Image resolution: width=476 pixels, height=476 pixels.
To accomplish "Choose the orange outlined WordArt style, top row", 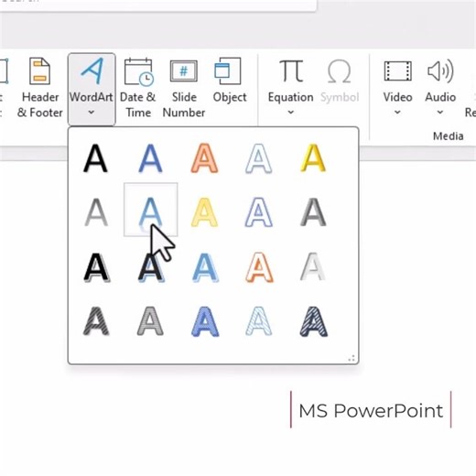I will [205, 158].
